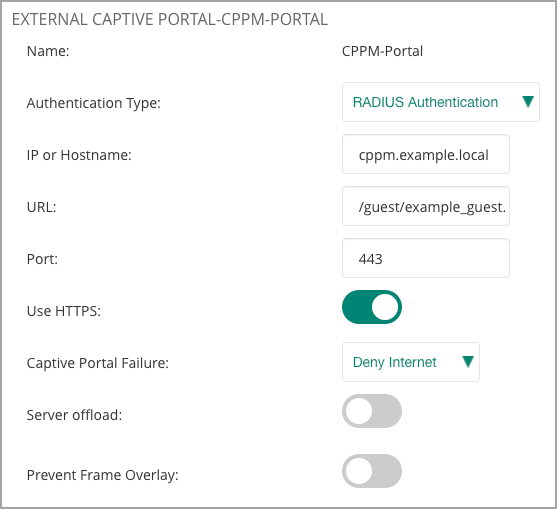Screen dimensions: 557x509
Task: Click the Prevent Frame Overlay label
Action: pos(102,475)
